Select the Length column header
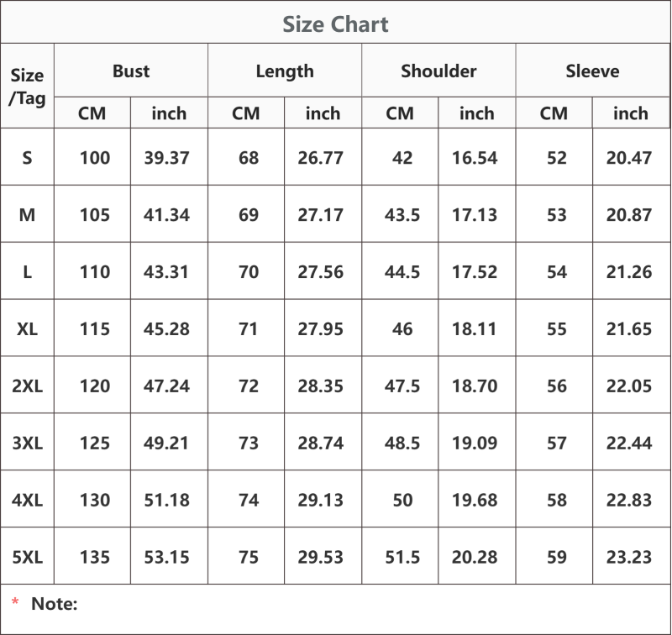The image size is (672, 635). pos(285,71)
